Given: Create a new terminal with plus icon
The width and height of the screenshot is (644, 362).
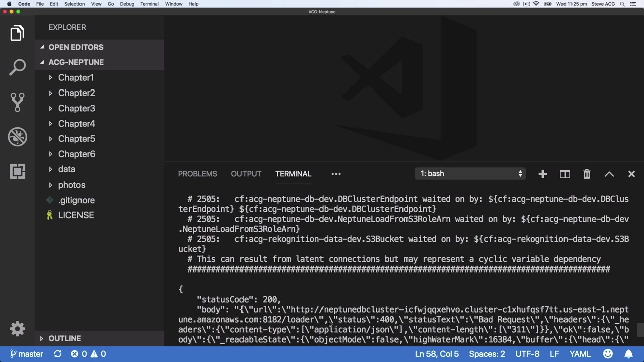Looking at the screenshot, I should [542, 174].
